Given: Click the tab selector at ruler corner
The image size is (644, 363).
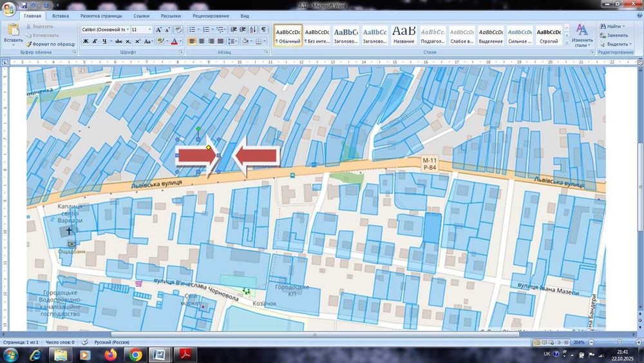Looking at the screenshot, I should click(5, 62).
